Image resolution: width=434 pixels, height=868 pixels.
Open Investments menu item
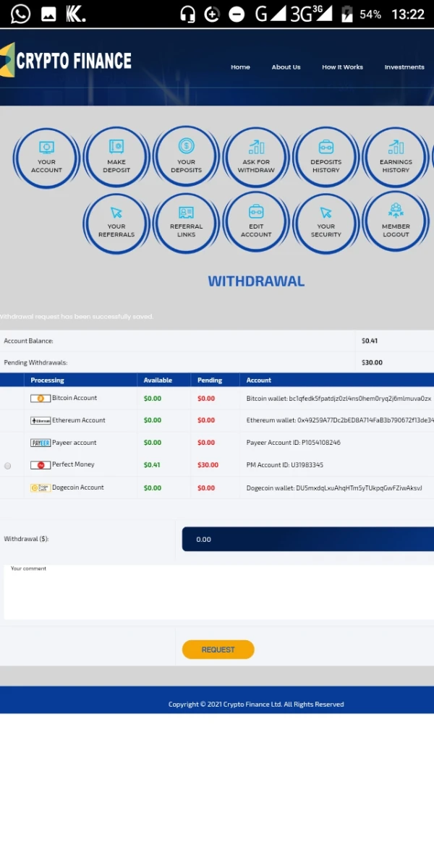[x=404, y=67]
